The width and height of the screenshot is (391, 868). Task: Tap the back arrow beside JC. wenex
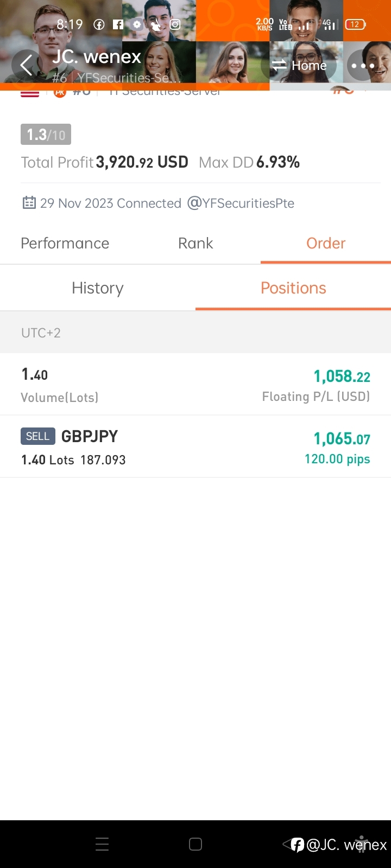coord(26,66)
